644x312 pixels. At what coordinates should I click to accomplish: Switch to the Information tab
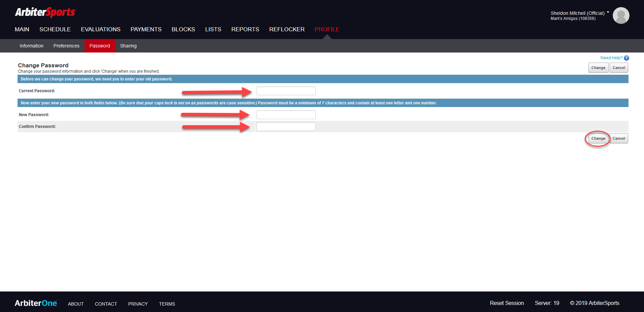coord(31,46)
